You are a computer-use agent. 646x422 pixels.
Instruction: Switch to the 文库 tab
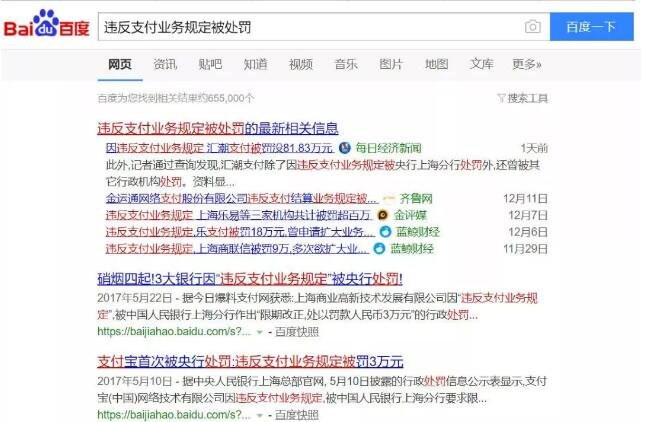pyautogui.click(x=482, y=64)
